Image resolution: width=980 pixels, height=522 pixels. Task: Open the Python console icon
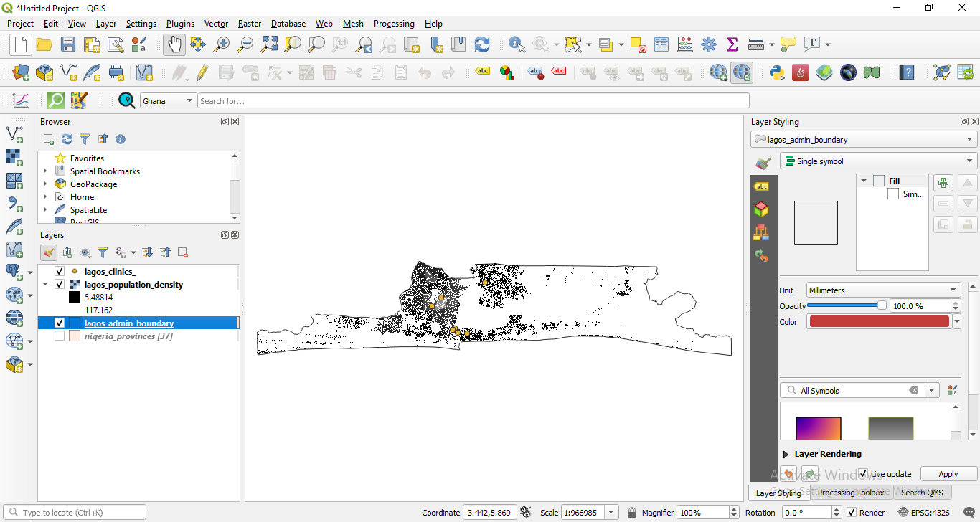[776, 72]
